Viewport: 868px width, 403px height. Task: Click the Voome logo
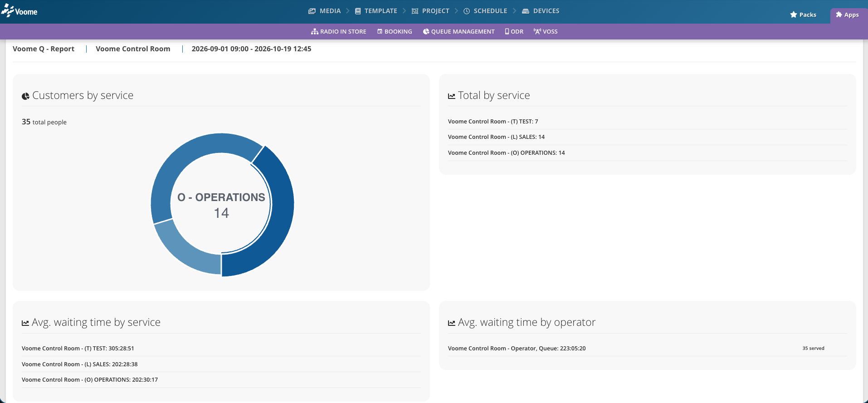(x=19, y=11)
